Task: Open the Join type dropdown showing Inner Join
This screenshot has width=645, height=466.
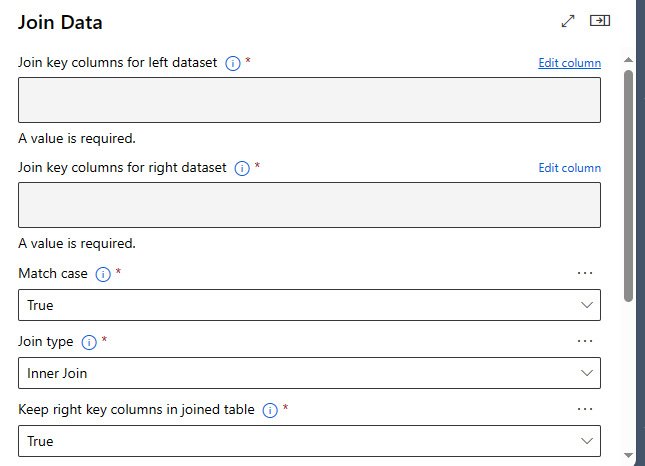Action: 309,373
